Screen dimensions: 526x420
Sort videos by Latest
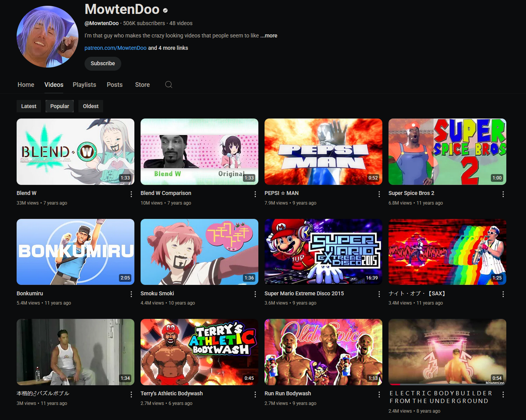(x=29, y=106)
